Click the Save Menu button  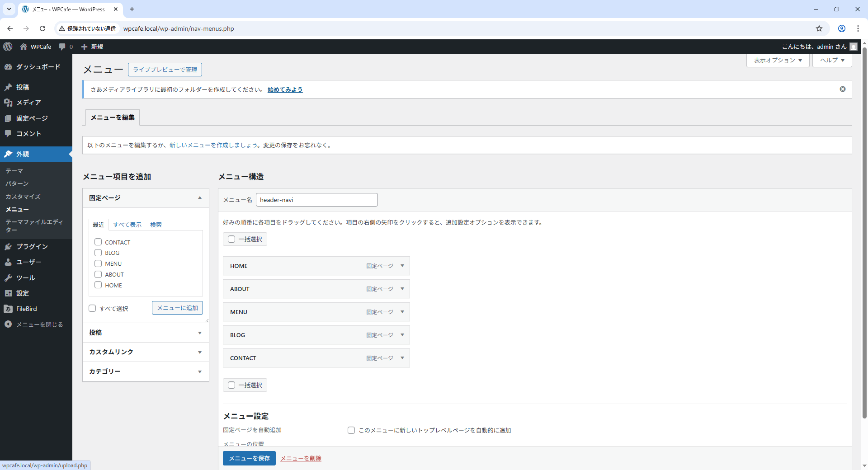tap(249, 458)
